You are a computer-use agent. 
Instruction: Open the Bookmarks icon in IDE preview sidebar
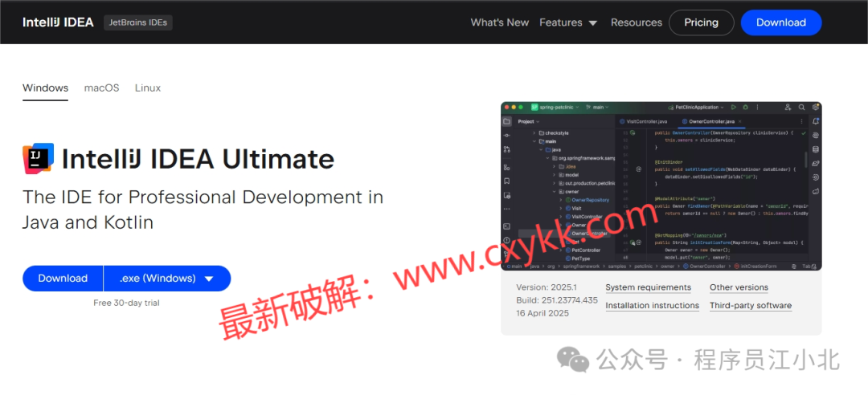point(506,181)
